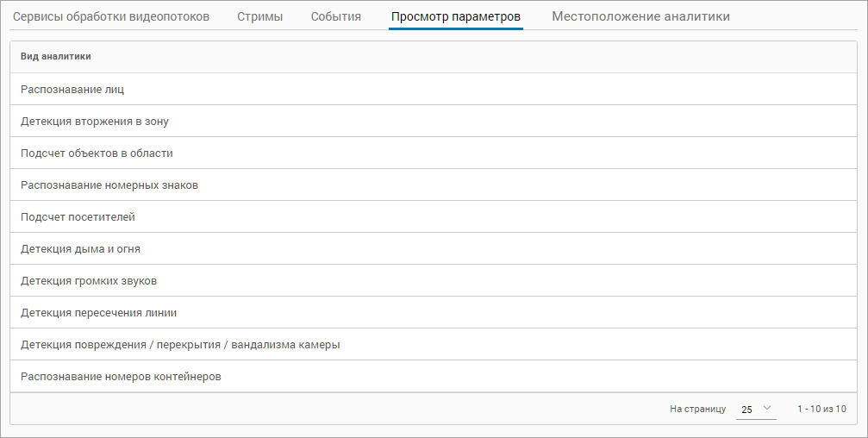Open the Местоположение аналитики tab
Image resolution: width=868 pixels, height=438 pixels.
tap(640, 16)
